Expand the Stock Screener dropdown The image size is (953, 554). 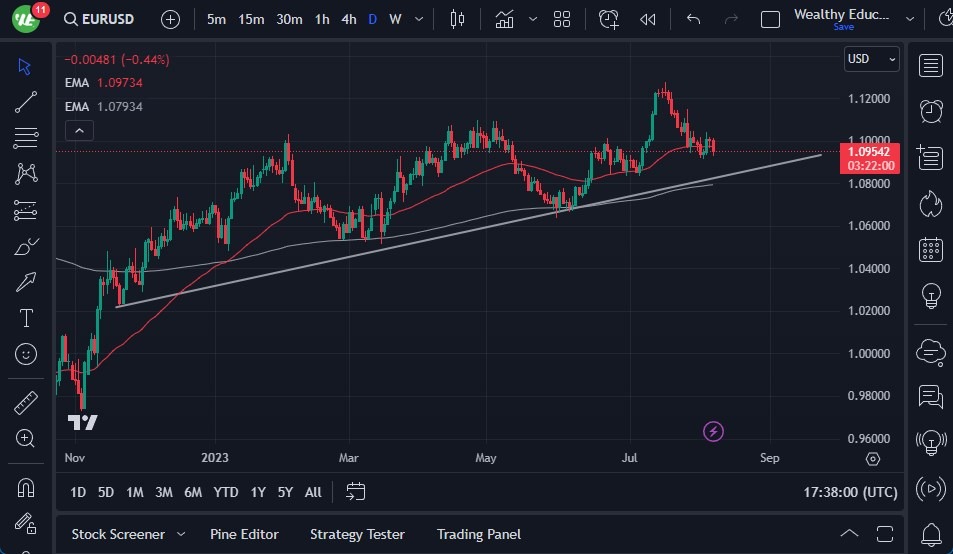pos(181,534)
